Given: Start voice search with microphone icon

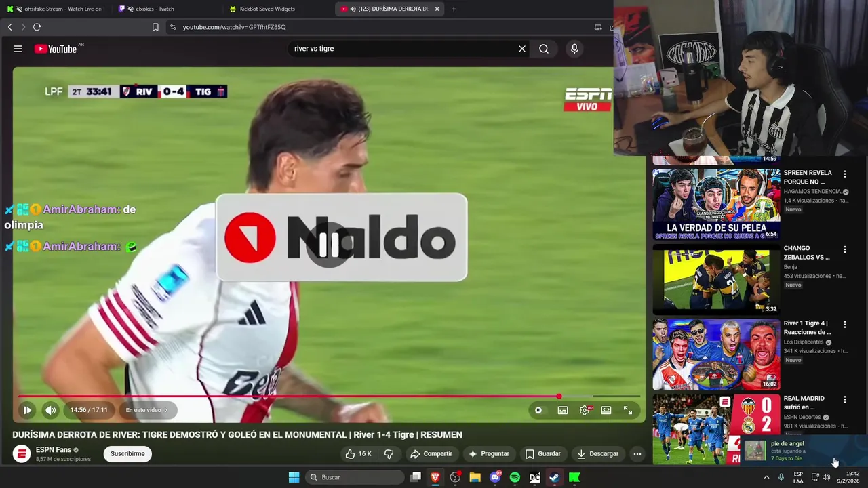Looking at the screenshot, I should point(574,49).
